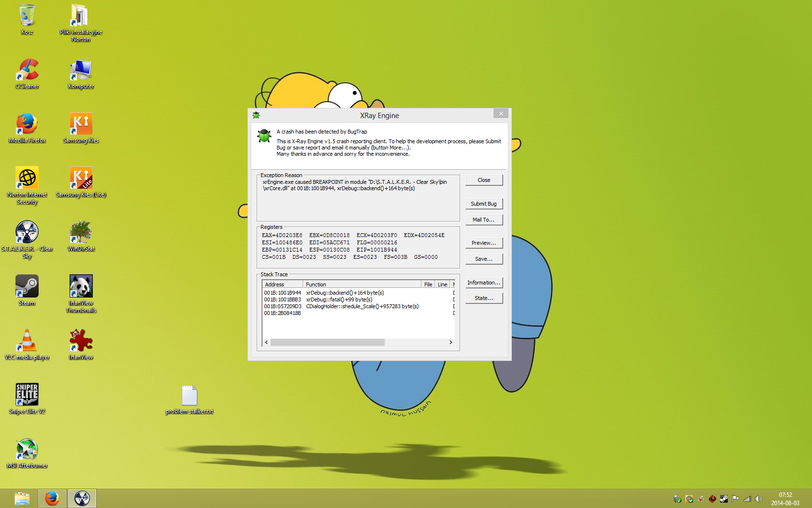812x508 pixels.
Task: Switch to Firefox in the taskbar
Action: (x=52, y=498)
